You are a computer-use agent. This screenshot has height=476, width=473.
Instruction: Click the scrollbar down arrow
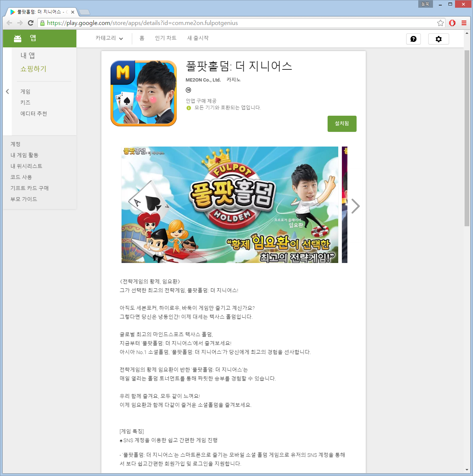pos(467,470)
